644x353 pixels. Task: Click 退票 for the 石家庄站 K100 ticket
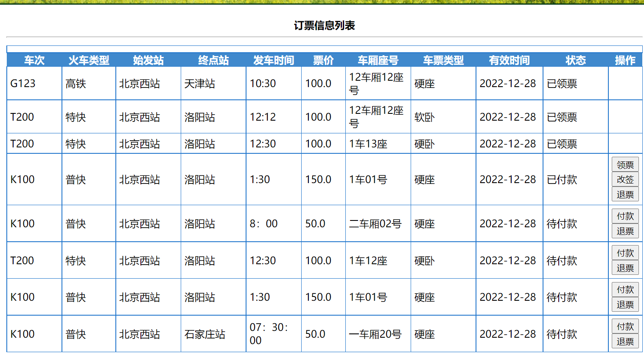coord(625,341)
